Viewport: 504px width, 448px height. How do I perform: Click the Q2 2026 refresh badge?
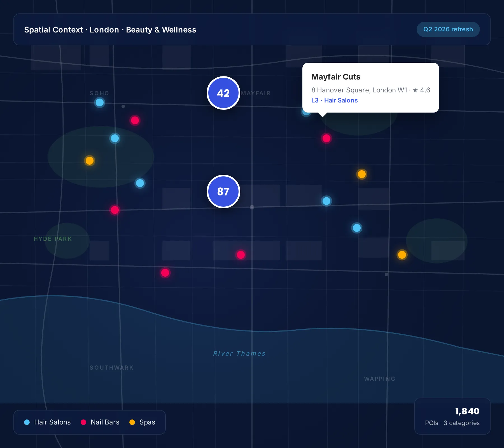click(x=448, y=29)
